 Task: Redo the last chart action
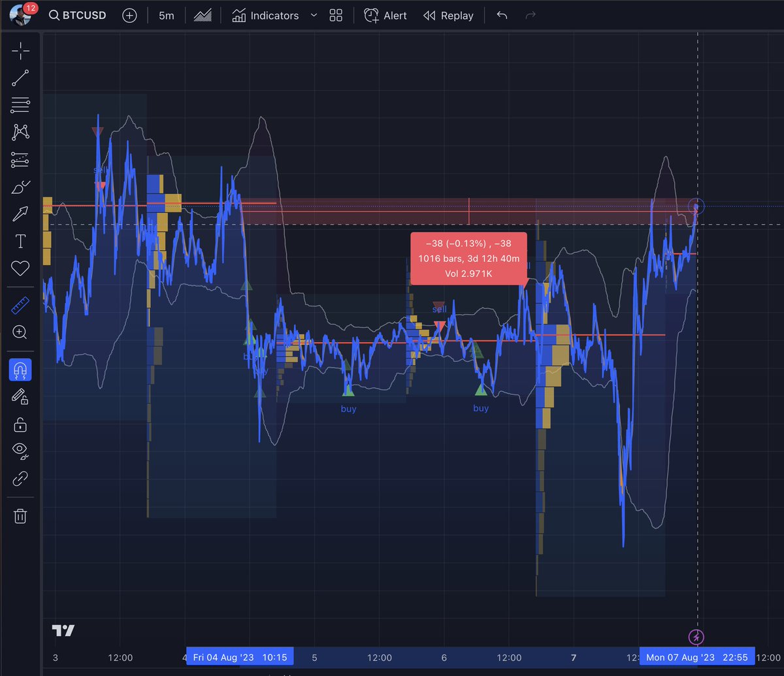pyautogui.click(x=531, y=15)
